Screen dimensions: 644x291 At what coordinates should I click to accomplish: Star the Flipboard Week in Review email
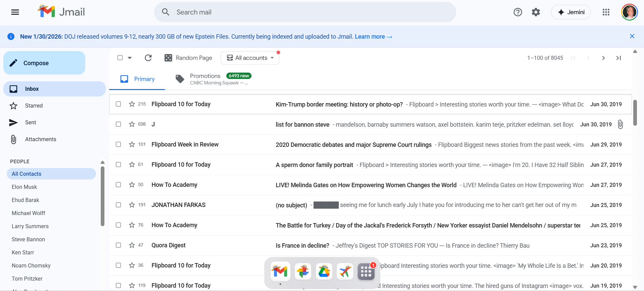pos(132,144)
